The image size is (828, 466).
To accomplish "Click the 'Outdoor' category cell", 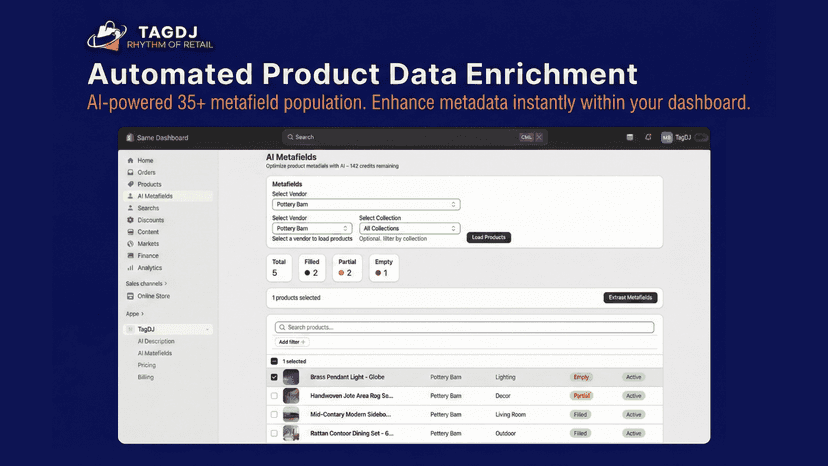I will point(505,433).
